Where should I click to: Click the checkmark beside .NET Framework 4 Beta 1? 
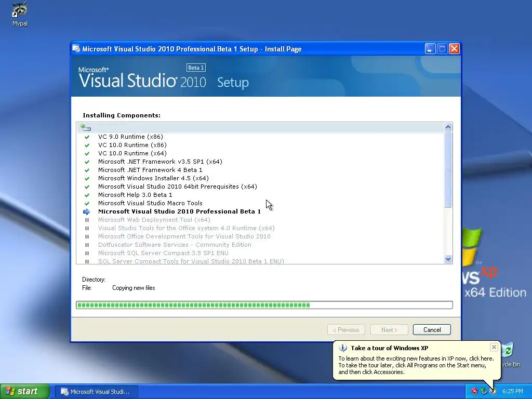[x=87, y=170]
